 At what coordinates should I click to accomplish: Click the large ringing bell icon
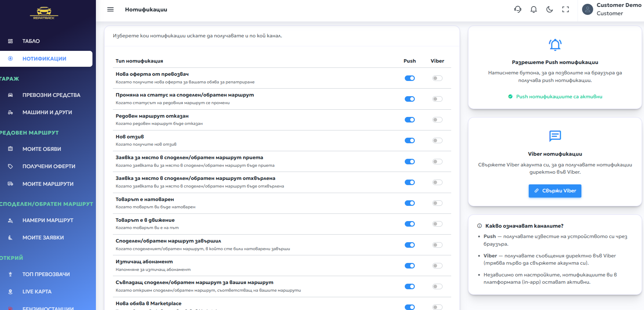point(555,45)
